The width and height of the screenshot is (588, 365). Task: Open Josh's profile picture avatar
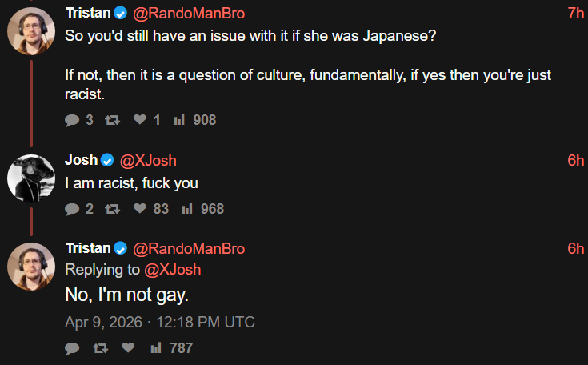click(x=30, y=177)
